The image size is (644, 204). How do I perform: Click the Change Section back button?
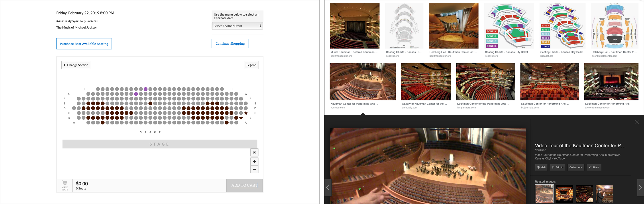tap(76, 65)
